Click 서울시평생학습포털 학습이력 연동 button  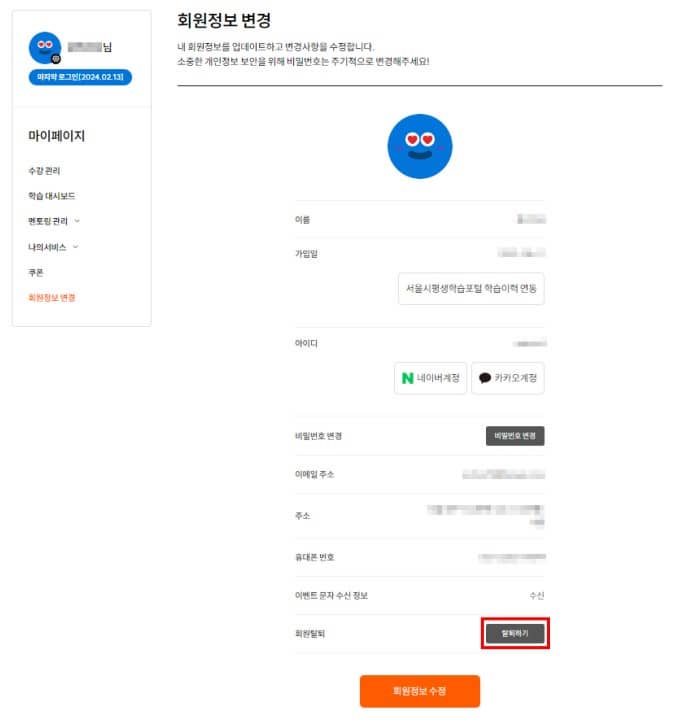point(471,289)
